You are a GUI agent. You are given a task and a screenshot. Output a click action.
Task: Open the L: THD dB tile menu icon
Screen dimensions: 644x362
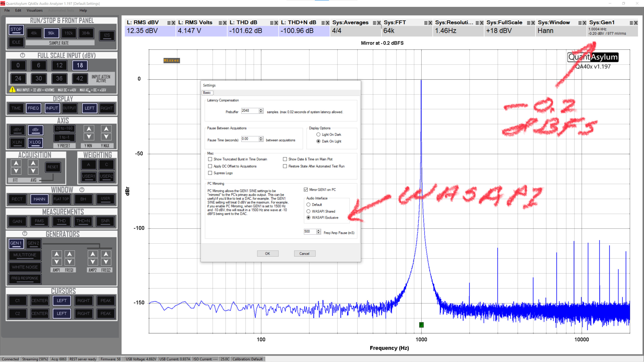[x=272, y=23]
